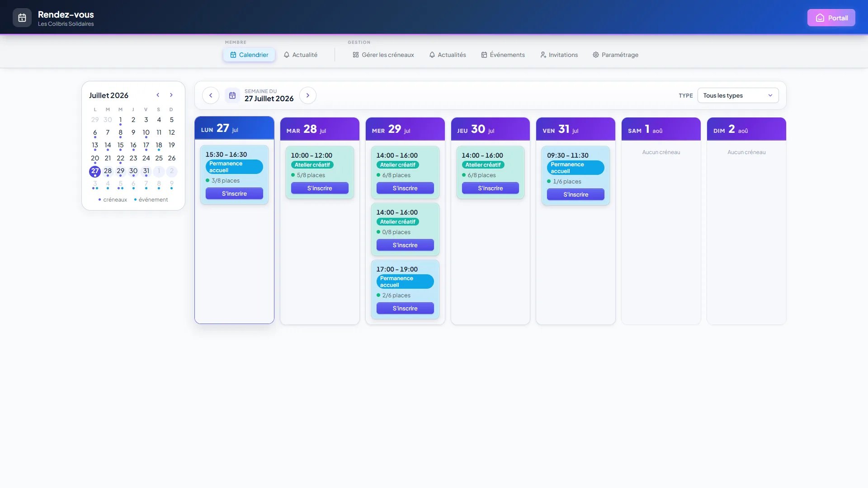868x488 pixels.
Task: Open the Portail button
Action: pos(831,18)
